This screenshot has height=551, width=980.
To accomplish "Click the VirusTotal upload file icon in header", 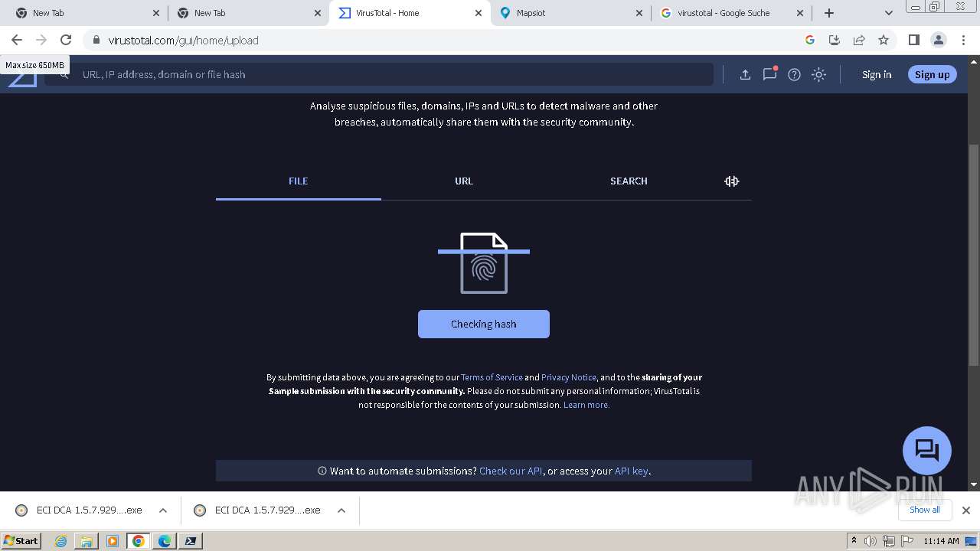I will (x=745, y=74).
